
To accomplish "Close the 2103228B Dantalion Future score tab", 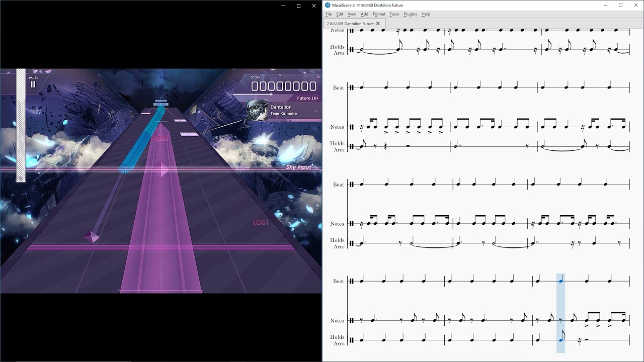I will pos(378,24).
